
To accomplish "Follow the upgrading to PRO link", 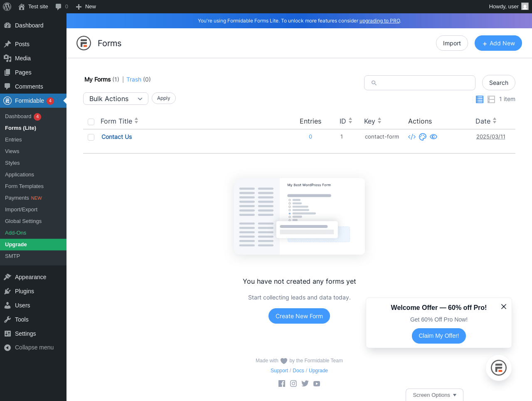I will [380, 21].
